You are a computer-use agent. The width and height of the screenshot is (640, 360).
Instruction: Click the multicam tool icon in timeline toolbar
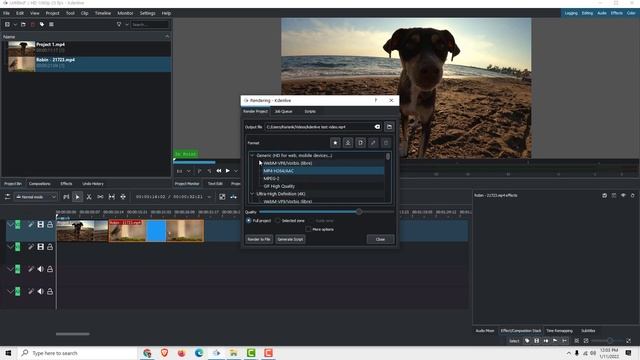[123, 197]
